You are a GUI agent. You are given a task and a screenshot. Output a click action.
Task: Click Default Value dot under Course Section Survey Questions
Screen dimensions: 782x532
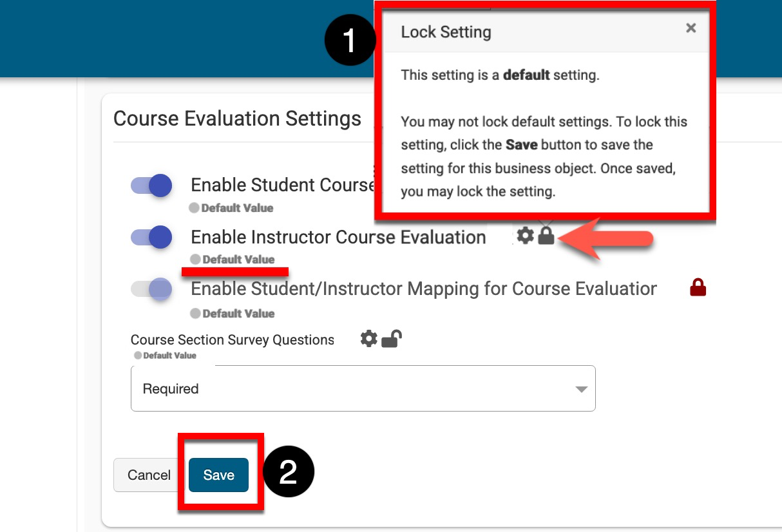[x=137, y=356]
